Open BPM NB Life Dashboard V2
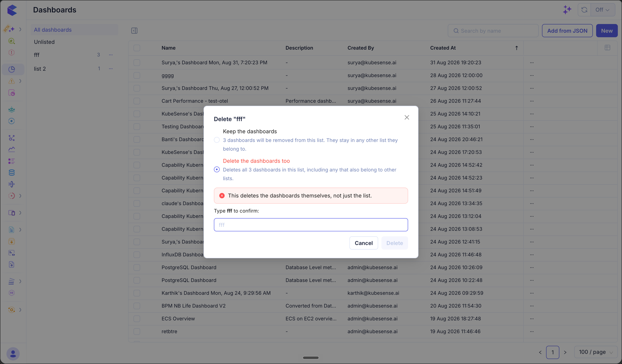This screenshot has height=364, width=622. 193,306
